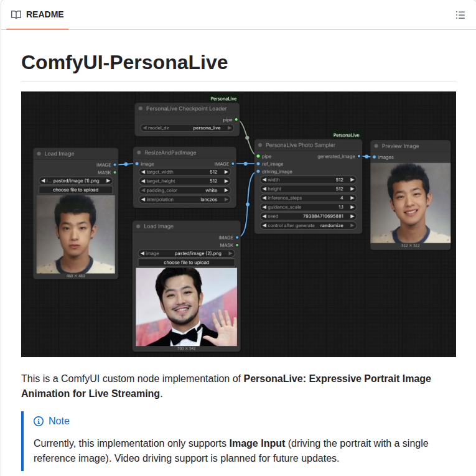Toggle the collapse dot on ResizeAndPadImage node

pyautogui.click(x=139, y=152)
